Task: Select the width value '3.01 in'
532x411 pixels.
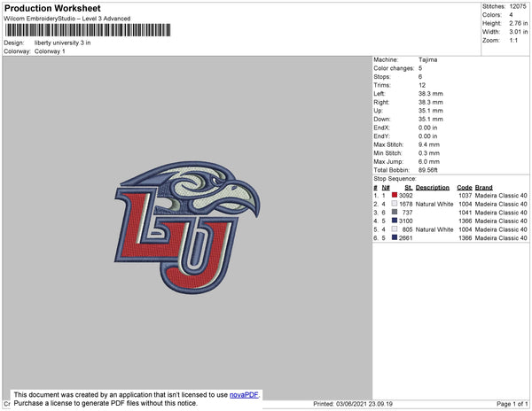Action: coord(518,32)
